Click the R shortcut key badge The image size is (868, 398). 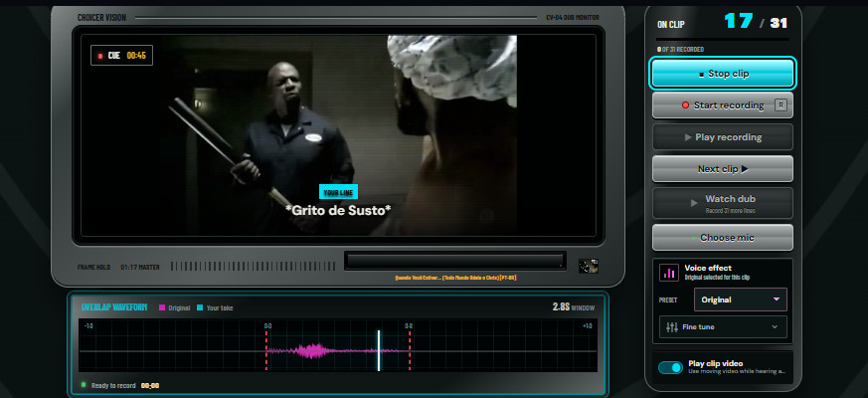[x=781, y=105]
